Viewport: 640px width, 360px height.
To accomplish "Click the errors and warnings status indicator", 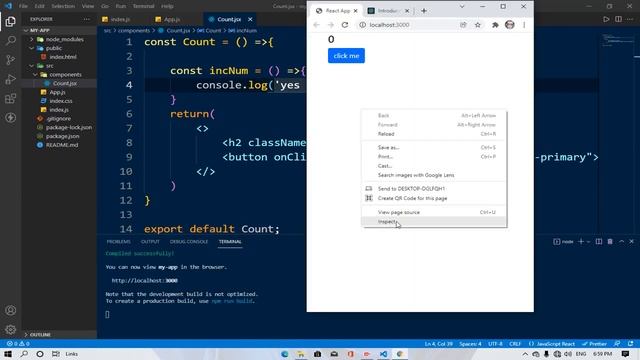I will point(18,344).
